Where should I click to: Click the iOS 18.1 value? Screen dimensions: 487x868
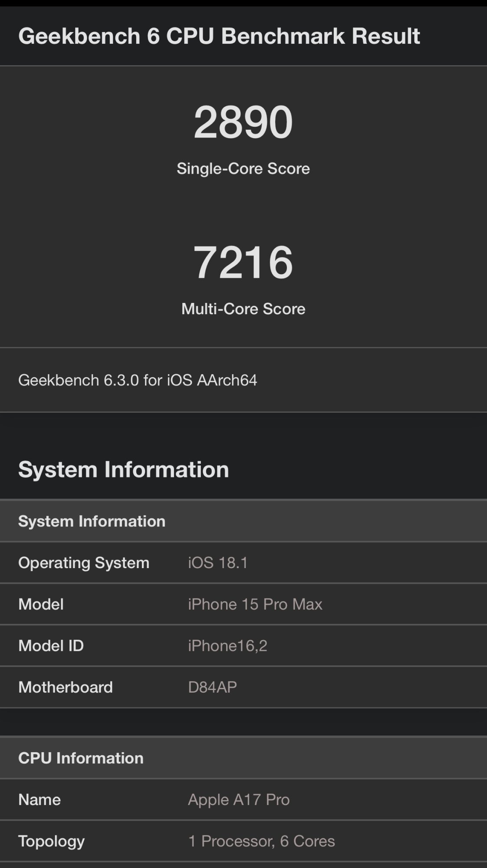(218, 562)
